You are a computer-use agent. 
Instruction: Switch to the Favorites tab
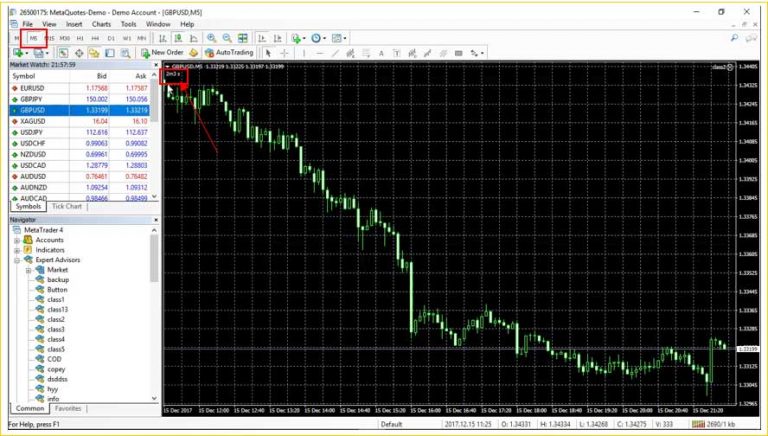(68, 408)
